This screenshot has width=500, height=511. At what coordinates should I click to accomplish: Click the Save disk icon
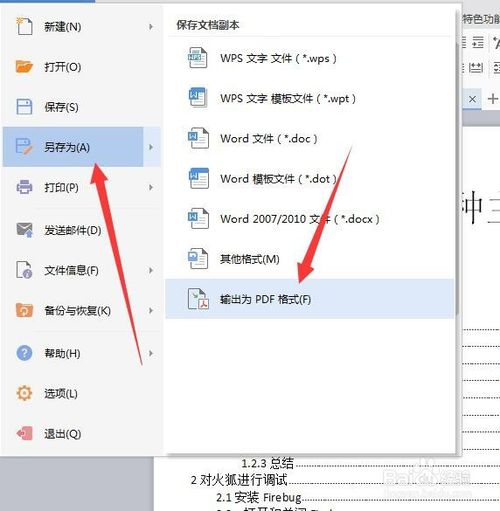point(24,107)
